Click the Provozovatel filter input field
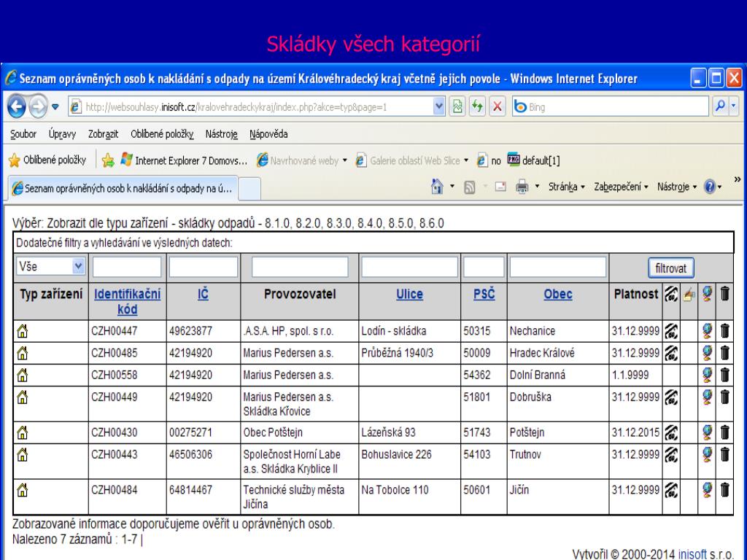The image size is (747, 560). tap(300, 267)
